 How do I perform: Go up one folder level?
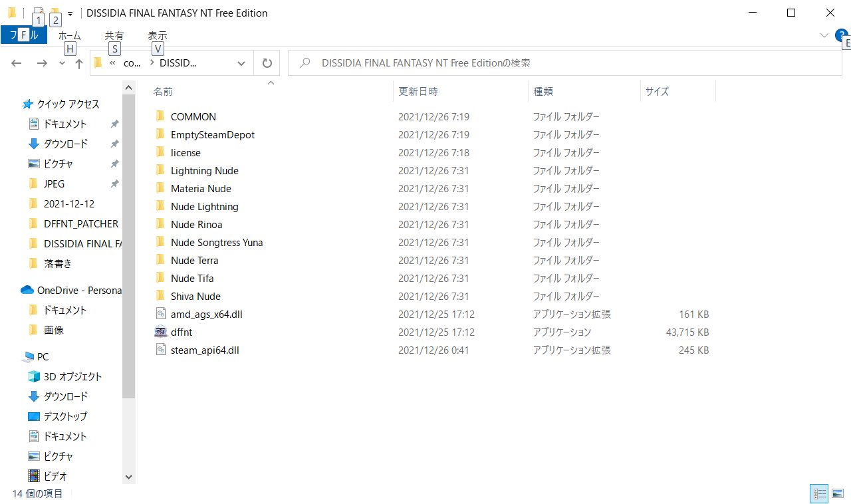(79, 63)
